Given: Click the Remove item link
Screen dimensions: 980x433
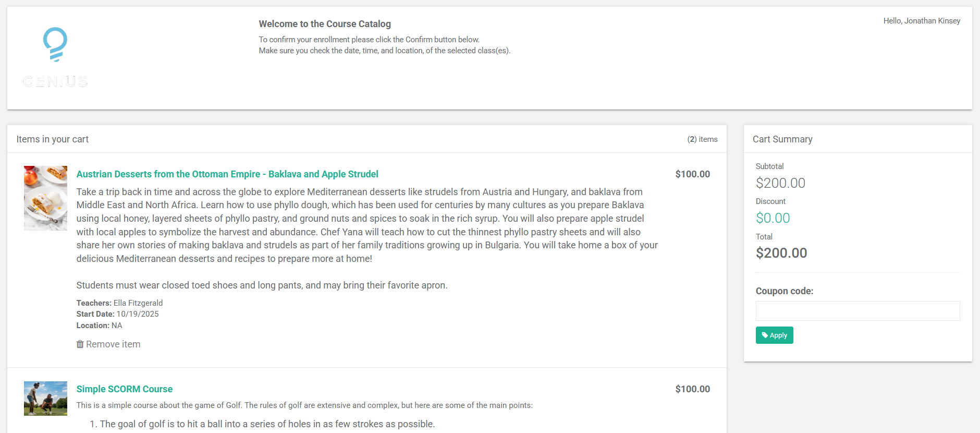Looking at the screenshot, I should pos(113,344).
